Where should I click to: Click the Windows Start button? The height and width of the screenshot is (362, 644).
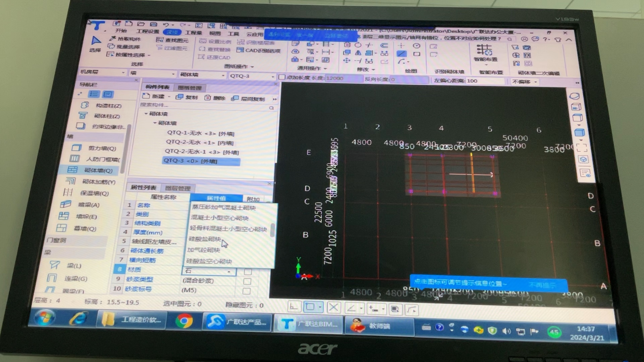coord(45,317)
